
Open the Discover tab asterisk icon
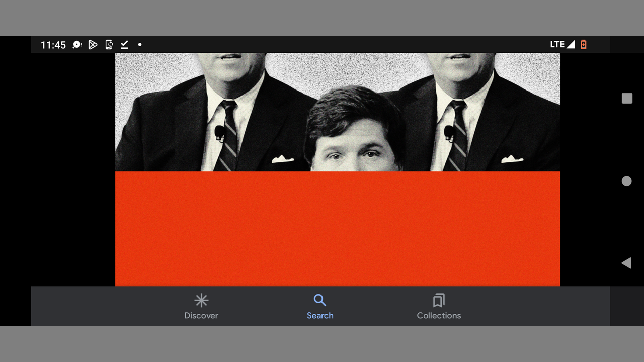(x=201, y=301)
